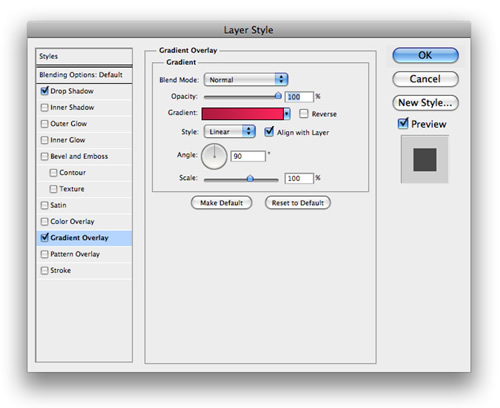500x408 pixels.
Task: Open the Stroke settings label
Action: [61, 270]
